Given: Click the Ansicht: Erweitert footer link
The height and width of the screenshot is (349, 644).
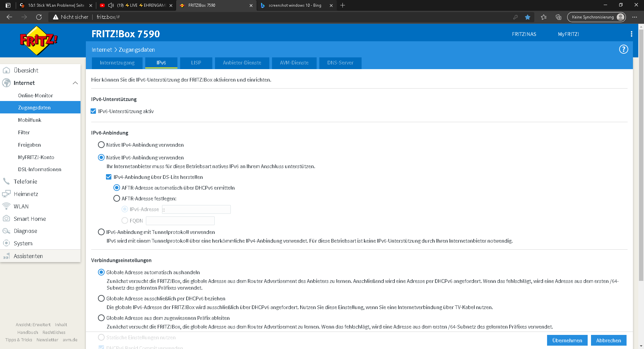Looking at the screenshot, I should (x=33, y=325).
